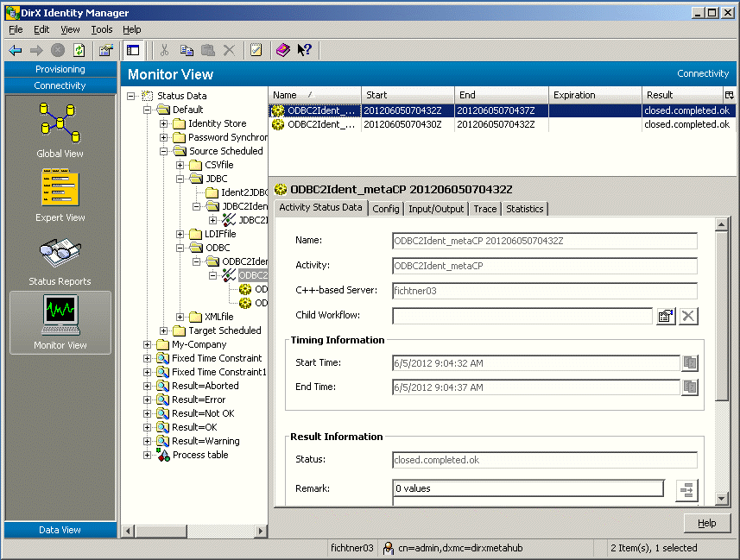
Task: Click the clear Child Workflow X icon
Action: click(x=686, y=316)
